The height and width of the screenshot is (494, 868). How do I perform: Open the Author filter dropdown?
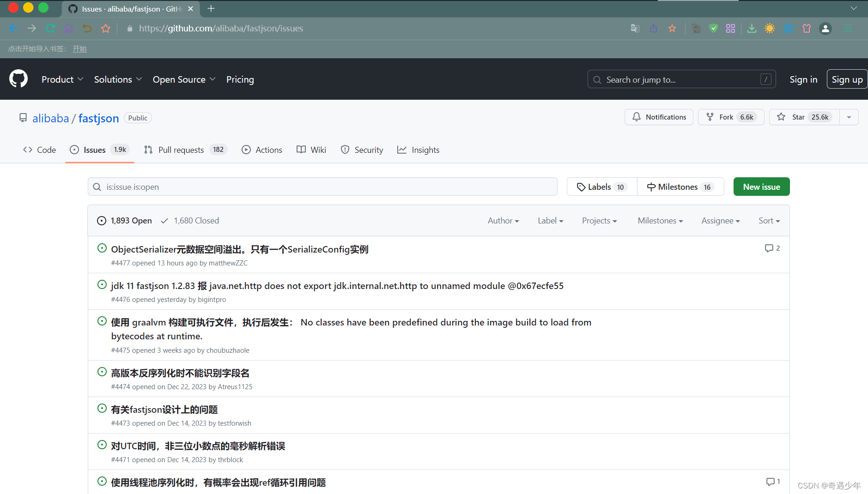(503, 221)
